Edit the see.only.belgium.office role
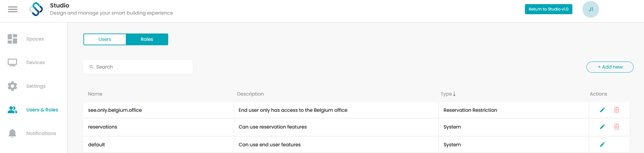644x153 pixels. pyautogui.click(x=602, y=110)
